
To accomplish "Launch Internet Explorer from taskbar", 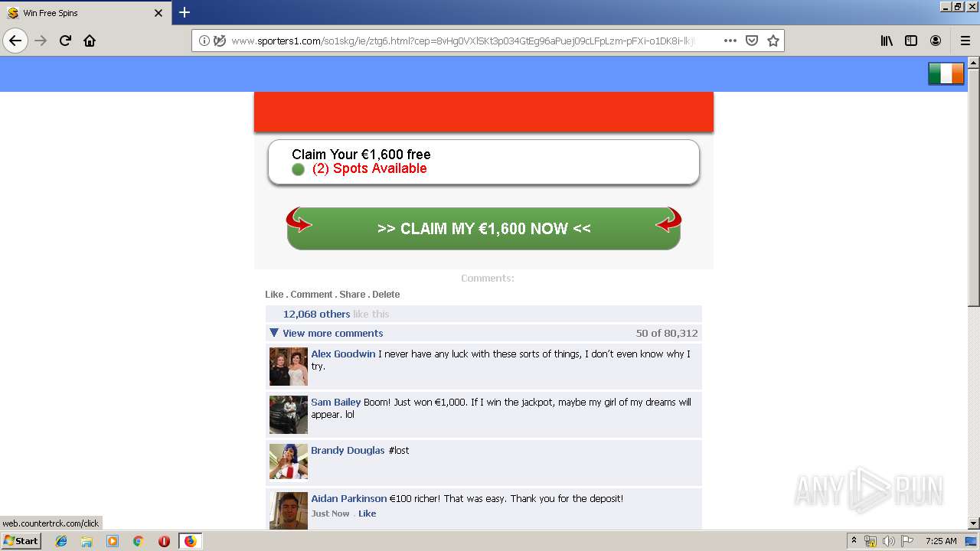I will 61,541.
